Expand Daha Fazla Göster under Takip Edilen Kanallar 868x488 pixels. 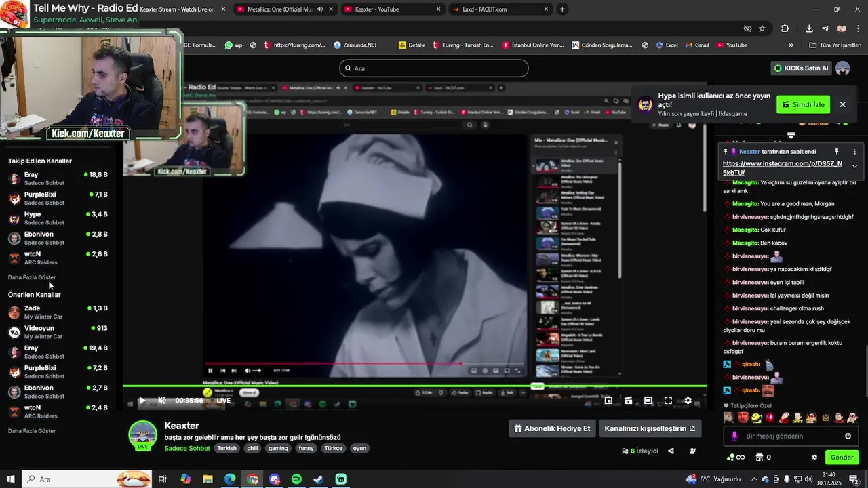click(32, 277)
